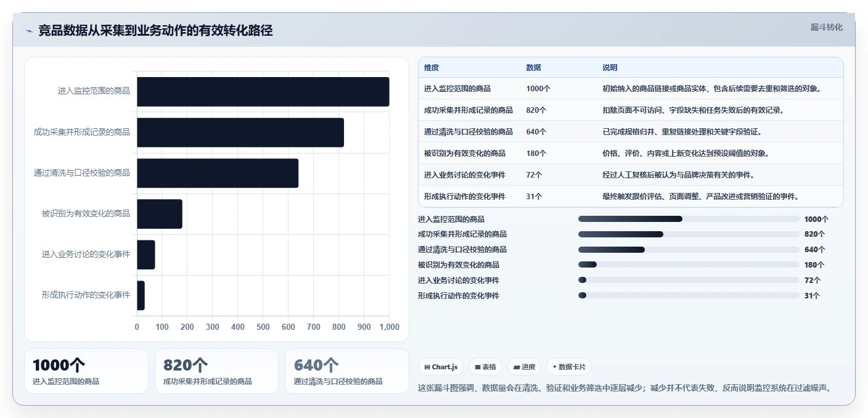Click the 进入业务讨论的变化事件 cell in the table
The width and height of the screenshot is (868, 418).
click(465, 174)
